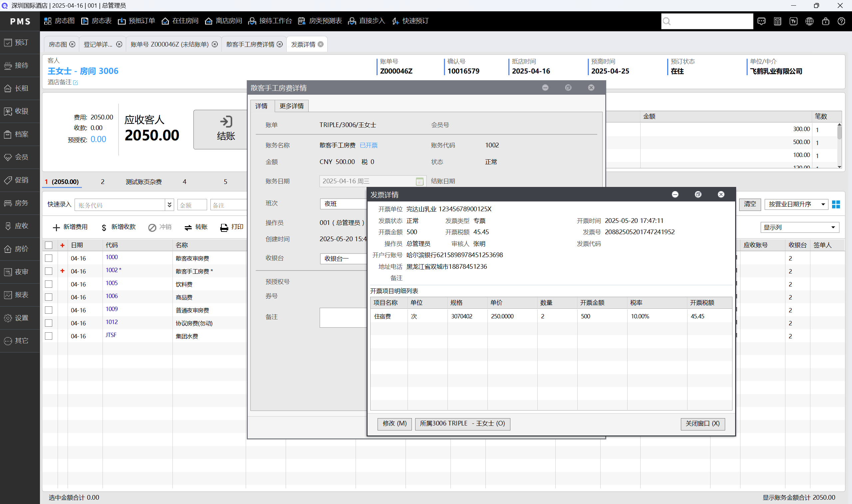Open 接待工作台 reception workbench
852x504 pixels.
pyautogui.click(x=270, y=21)
